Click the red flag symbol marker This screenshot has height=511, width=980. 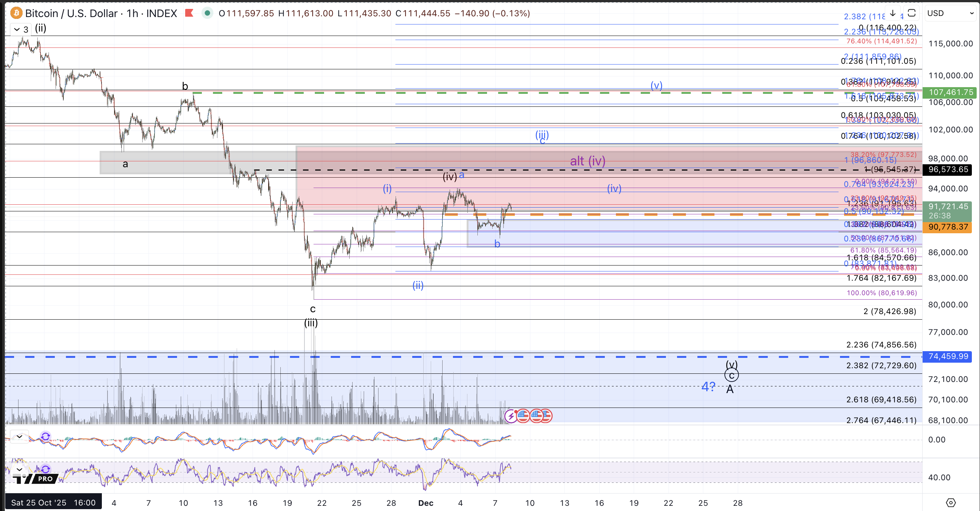(189, 13)
